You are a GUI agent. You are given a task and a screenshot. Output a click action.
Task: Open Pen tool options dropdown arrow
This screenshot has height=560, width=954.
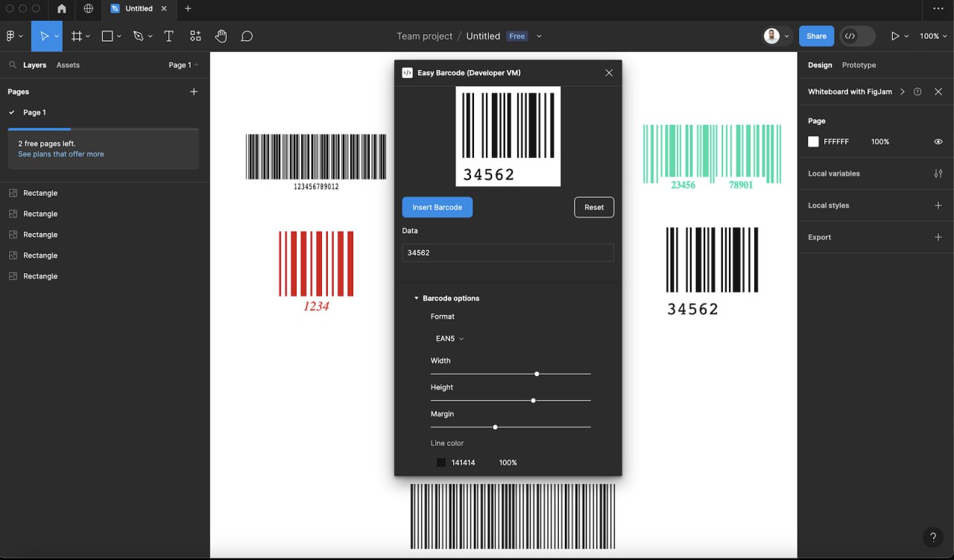pyautogui.click(x=150, y=36)
